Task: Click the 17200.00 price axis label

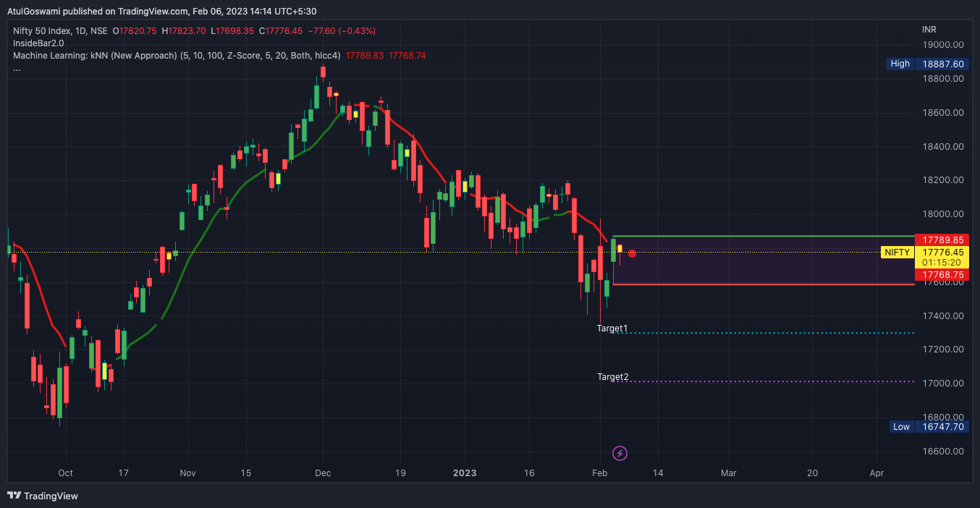Action: [x=943, y=350]
